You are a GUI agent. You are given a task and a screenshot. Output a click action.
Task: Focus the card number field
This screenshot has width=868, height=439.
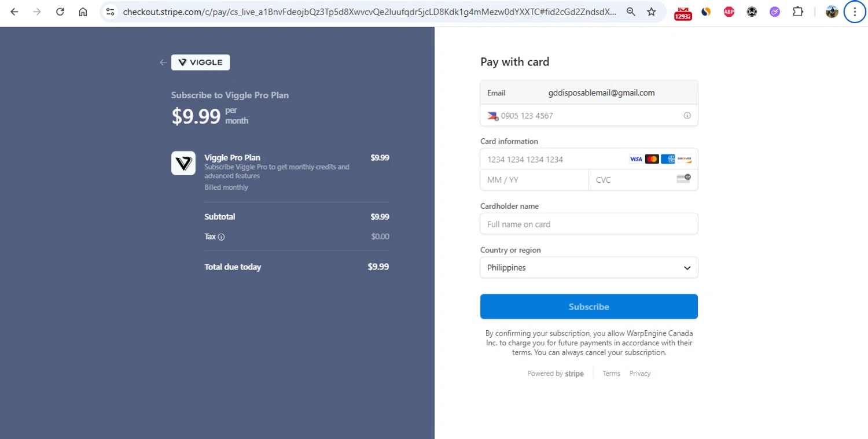pyautogui.click(x=589, y=159)
